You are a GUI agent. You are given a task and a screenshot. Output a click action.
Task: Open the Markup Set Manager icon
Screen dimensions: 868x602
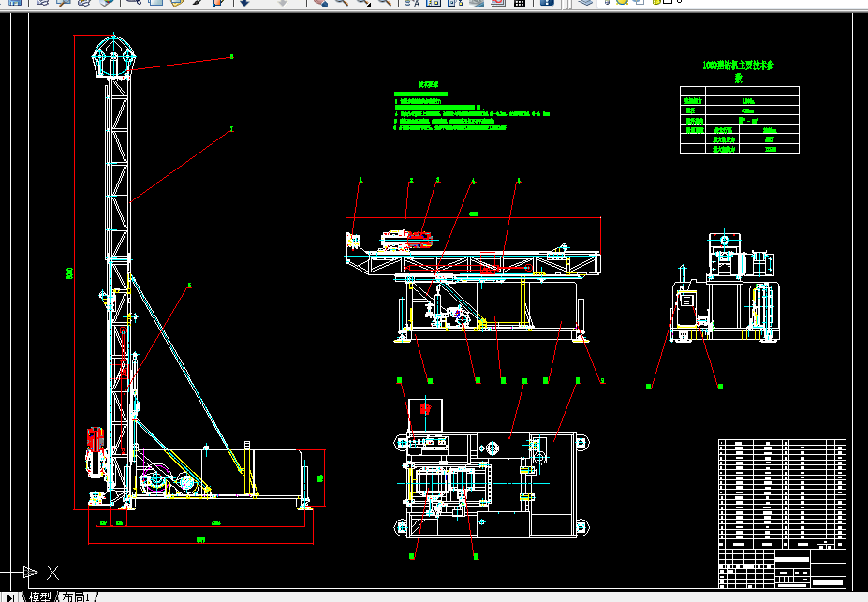click(497, 2)
